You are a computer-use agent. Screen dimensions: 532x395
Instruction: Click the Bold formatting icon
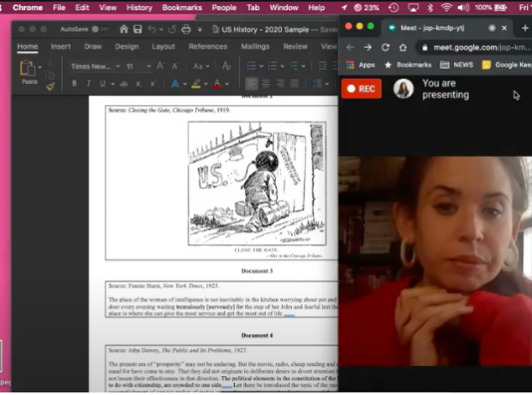(75, 84)
